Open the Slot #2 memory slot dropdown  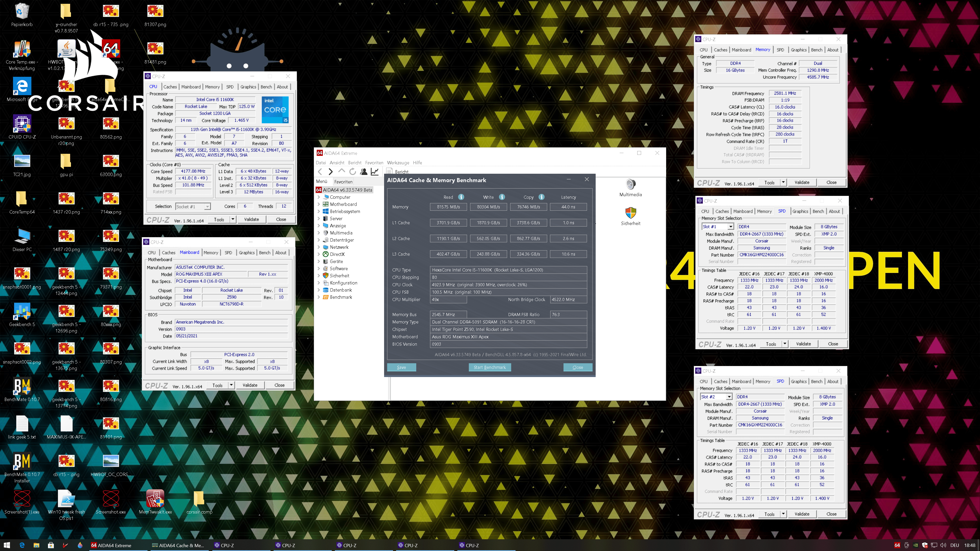pos(729,397)
